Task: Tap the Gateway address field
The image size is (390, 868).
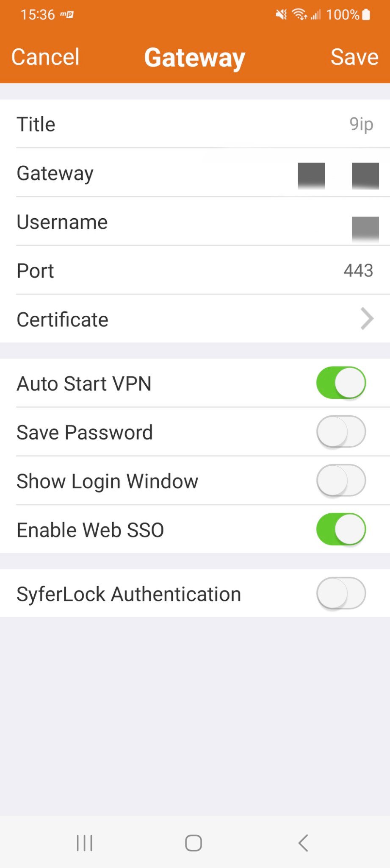Action: pos(338,174)
